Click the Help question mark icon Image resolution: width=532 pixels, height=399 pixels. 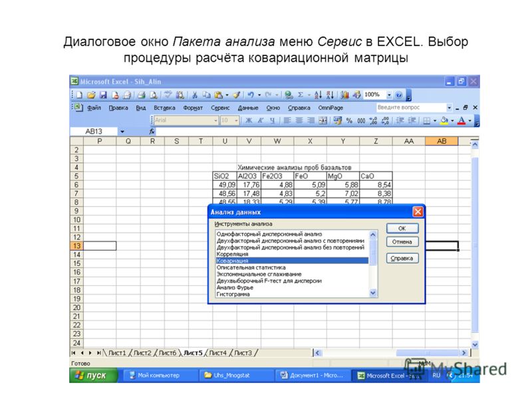coord(399,95)
